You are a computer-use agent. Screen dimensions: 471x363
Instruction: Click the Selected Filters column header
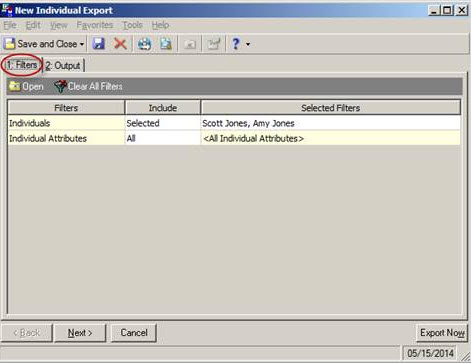tap(331, 108)
